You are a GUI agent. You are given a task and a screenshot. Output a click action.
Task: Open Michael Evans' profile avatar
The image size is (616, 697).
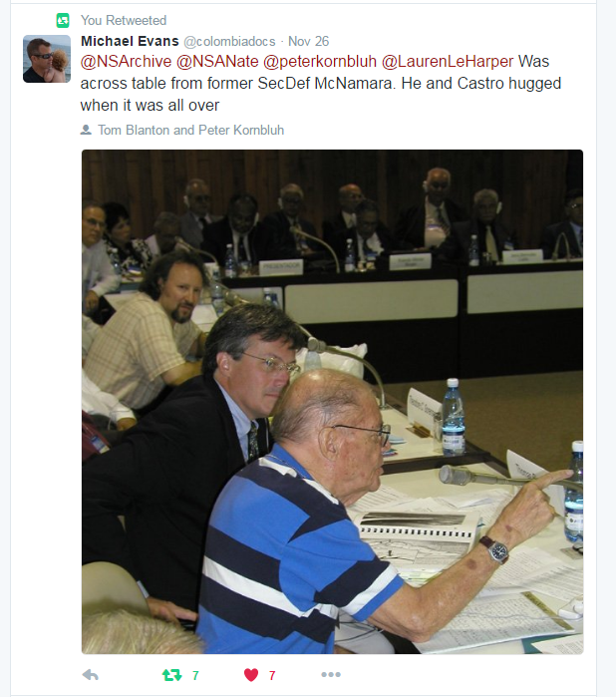coord(47,59)
